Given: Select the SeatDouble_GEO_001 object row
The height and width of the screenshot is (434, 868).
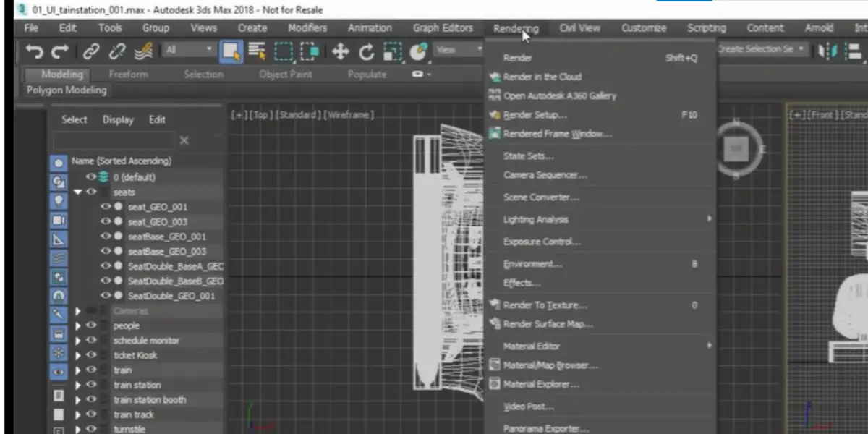Looking at the screenshot, I should tap(171, 296).
